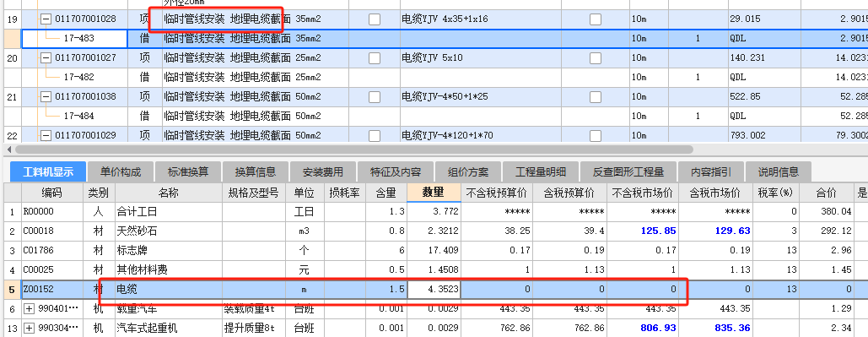Screen dimensions: 868x337
Task: Click the 125.85 market price of 天然砂石
Action: (x=658, y=231)
